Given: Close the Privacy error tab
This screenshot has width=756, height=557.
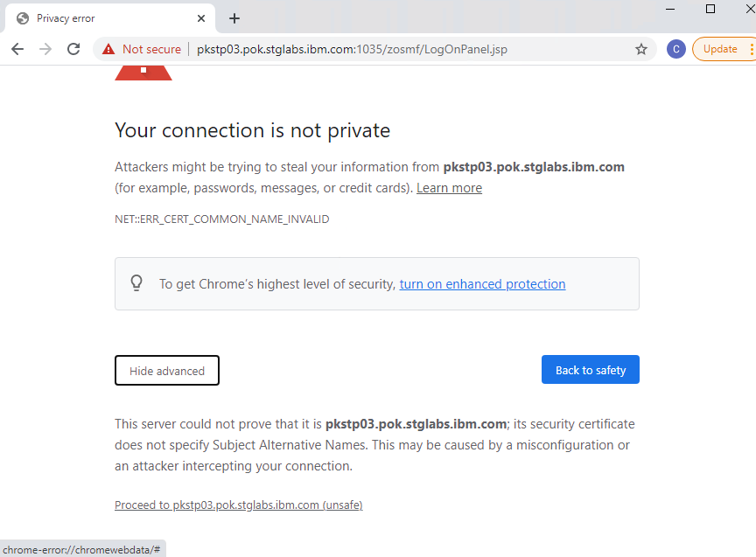Looking at the screenshot, I should pyautogui.click(x=201, y=18).
